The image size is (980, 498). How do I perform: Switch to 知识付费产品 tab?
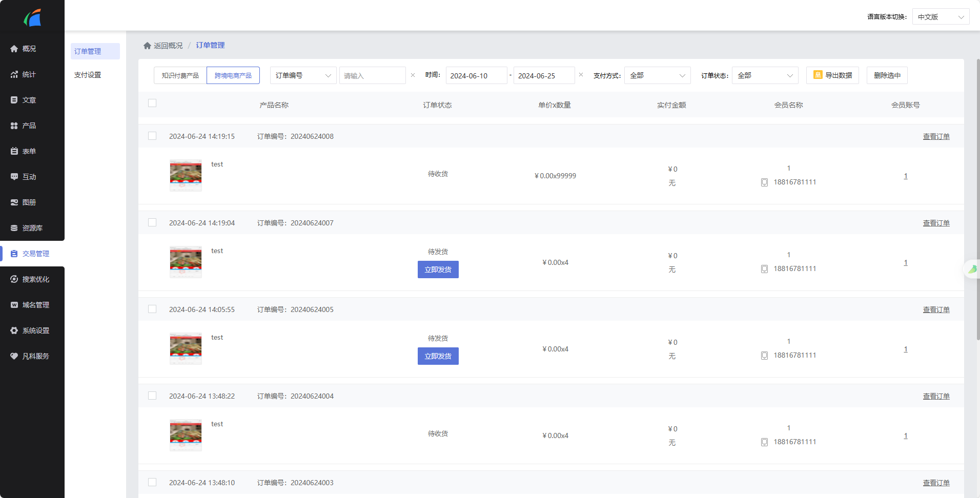pyautogui.click(x=180, y=75)
